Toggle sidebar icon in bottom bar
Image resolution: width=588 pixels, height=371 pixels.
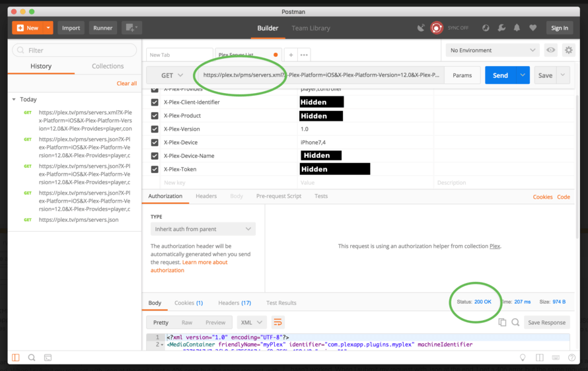click(16, 358)
